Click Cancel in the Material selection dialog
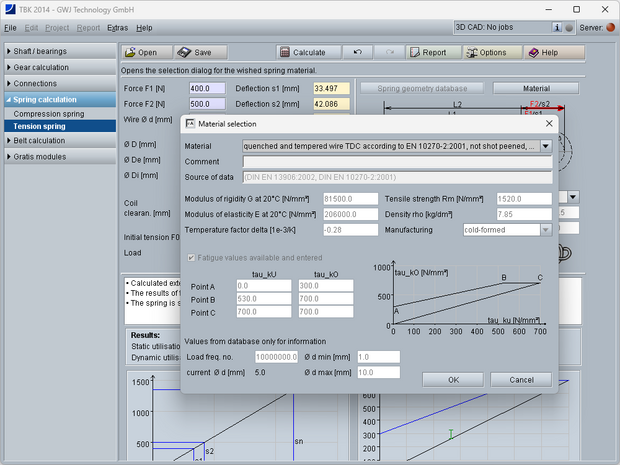620x465 pixels. pyautogui.click(x=521, y=380)
